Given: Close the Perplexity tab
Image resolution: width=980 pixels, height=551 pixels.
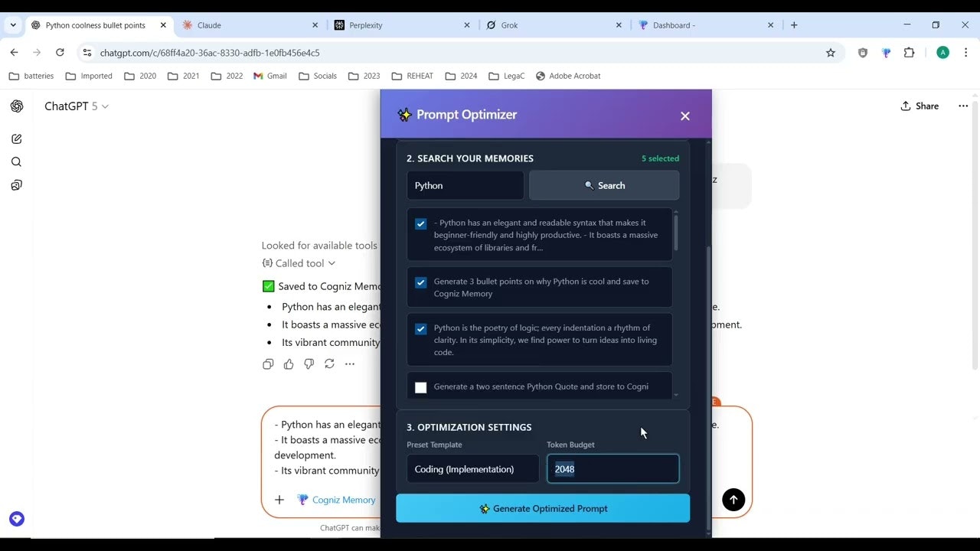Looking at the screenshot, I should 467,25.
